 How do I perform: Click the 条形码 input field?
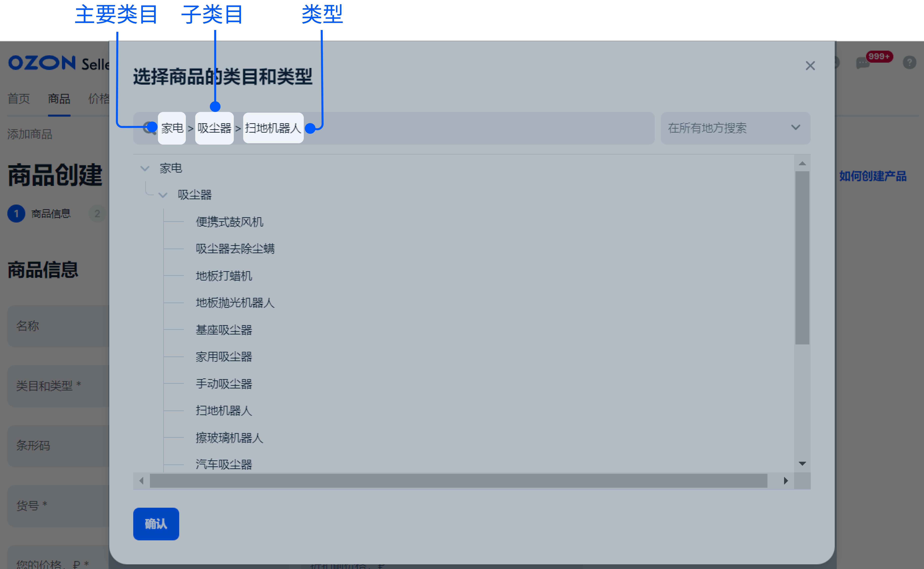pos(58,446)
